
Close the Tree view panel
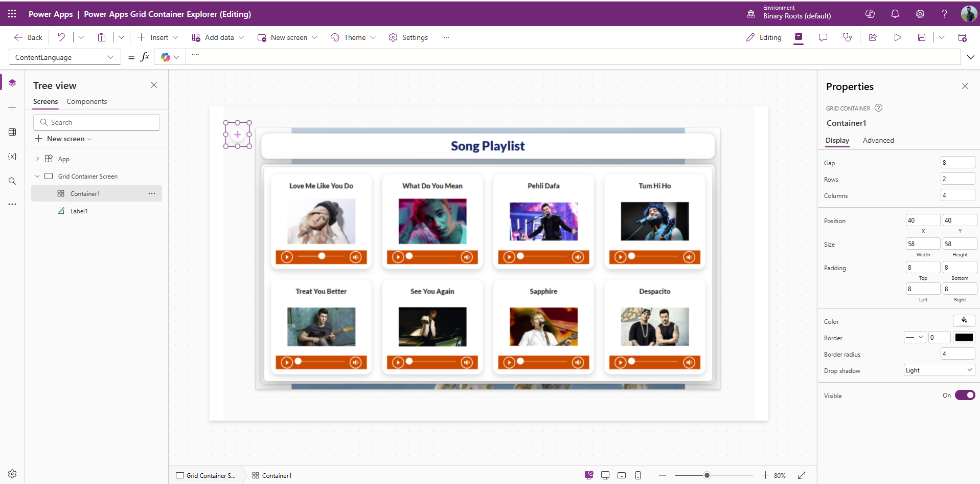click(154, 85)
